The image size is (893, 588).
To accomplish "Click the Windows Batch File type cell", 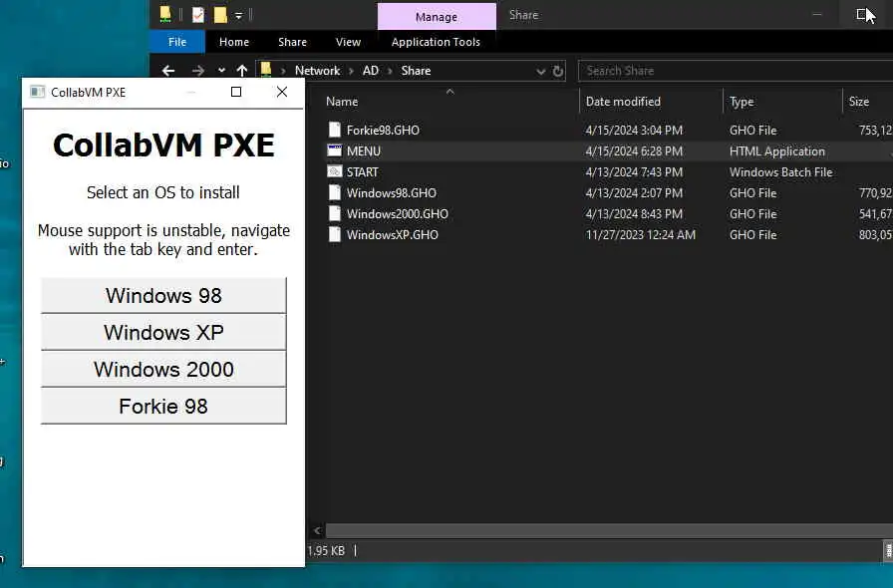I will [x=780, y=172].
